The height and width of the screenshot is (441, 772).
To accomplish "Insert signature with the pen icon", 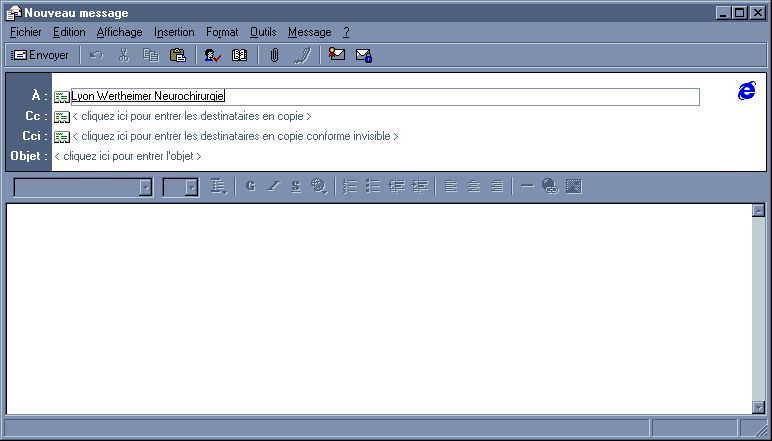I will [302, 55].
